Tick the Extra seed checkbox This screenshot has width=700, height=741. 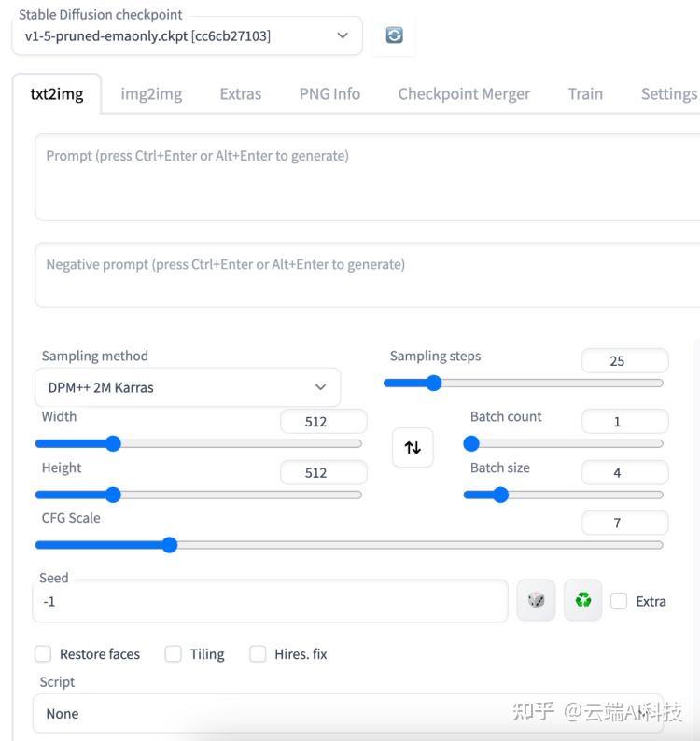tap(619, 601)
